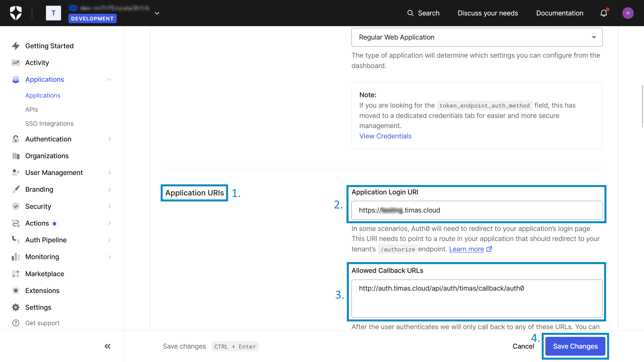Click the Branding brush icon
Viewport: 644px width, 362px height.
point(16,189)
